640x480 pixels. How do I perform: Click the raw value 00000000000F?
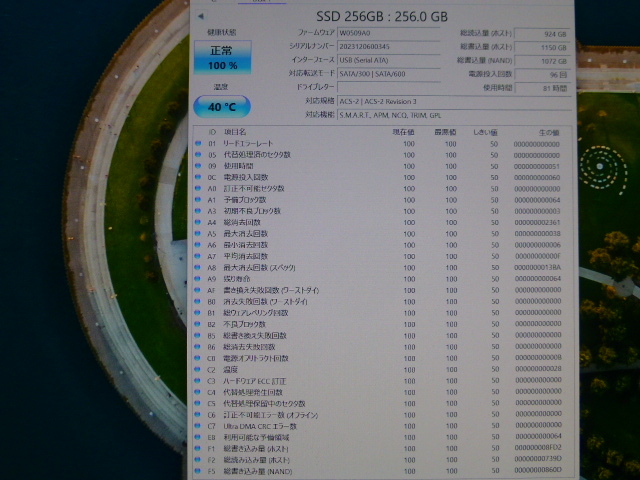pos(538,256)
